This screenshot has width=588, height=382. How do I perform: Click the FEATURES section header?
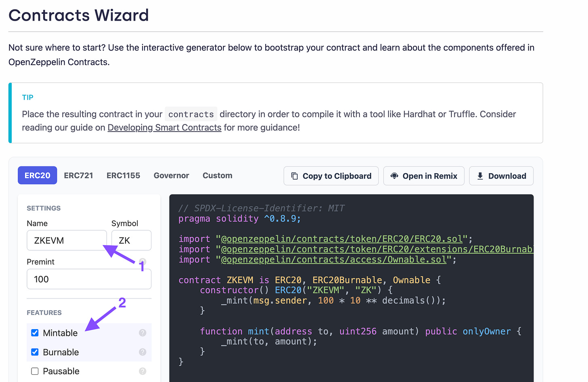pyautogui.click(x=44, y=313)
